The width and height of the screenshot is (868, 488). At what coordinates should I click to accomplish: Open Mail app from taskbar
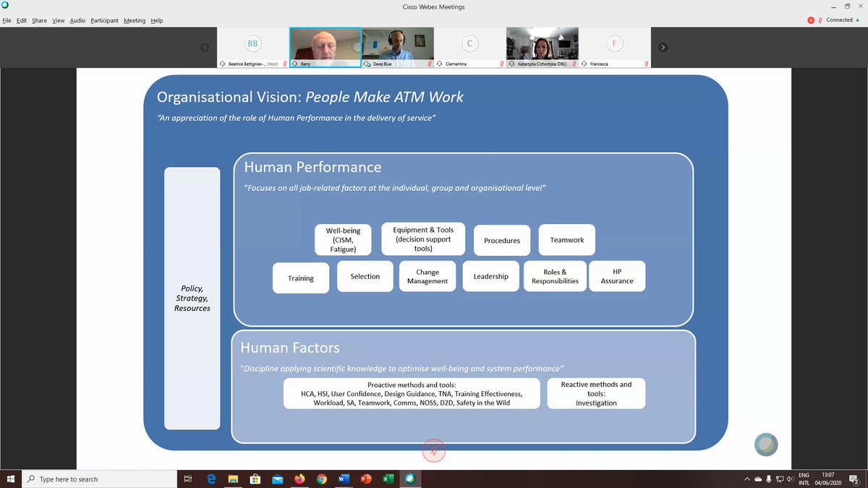point(278,479)
